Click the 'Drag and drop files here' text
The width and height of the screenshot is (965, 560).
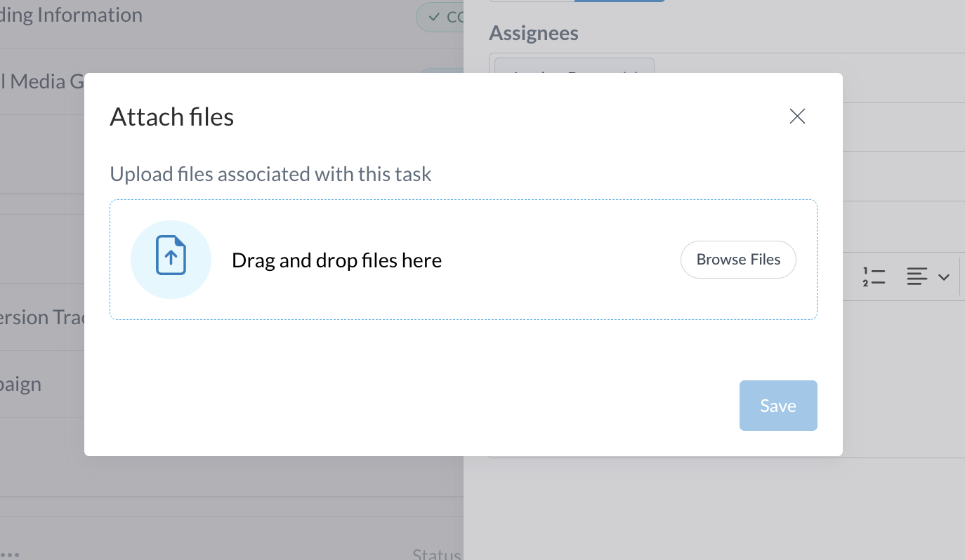336,260
